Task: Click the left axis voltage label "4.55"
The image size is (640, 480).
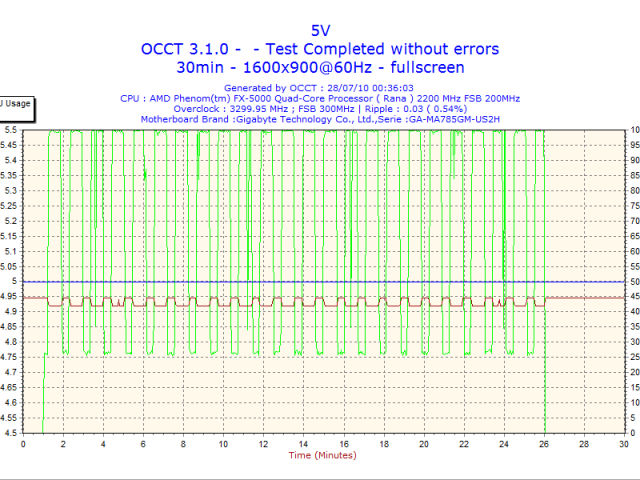Action: tap(9, 418)
